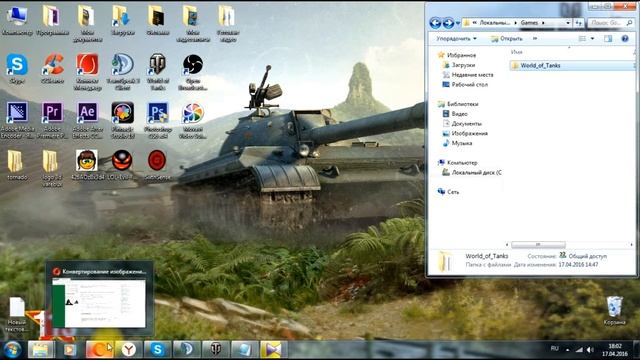Click the TeamSpeak icon in the taskbar

pyautogui.click(x=187, y=349)
